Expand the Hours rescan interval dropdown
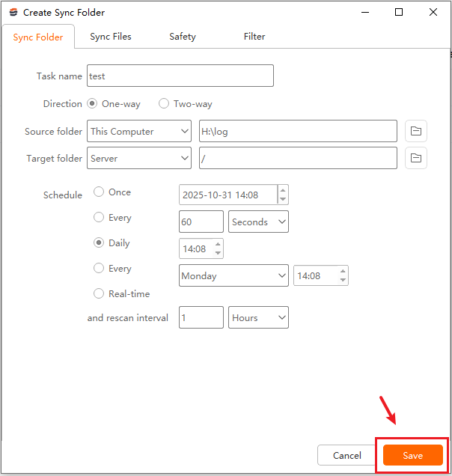This screenshot has height=476, width=452. pyautogui.click(x=258, y=317)
